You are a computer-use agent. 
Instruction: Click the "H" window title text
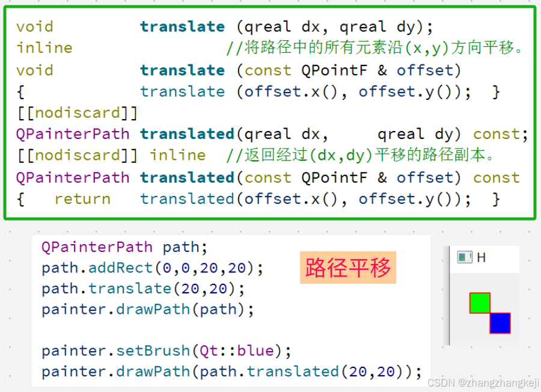click(x=481, y=257)
